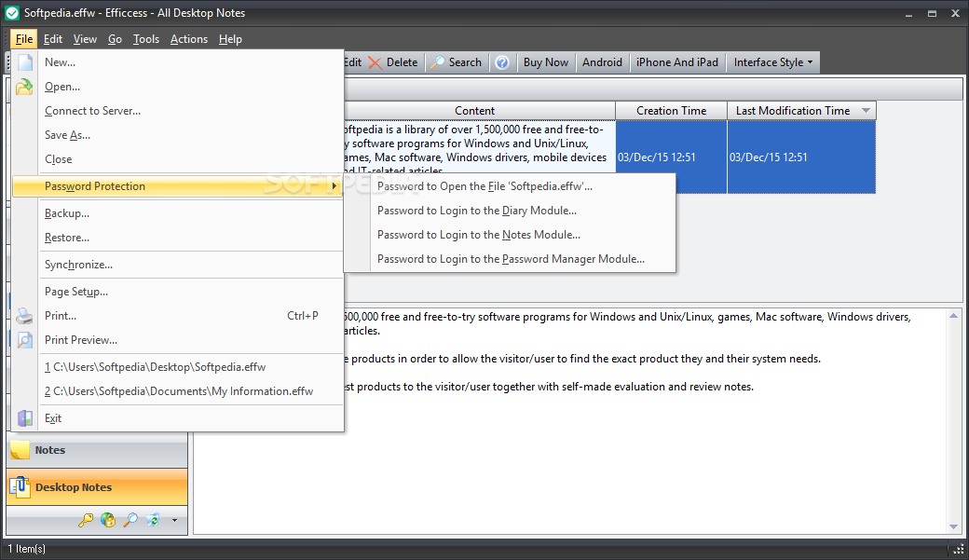969x560 pixels.
Task: Open the Tools menu
Action: pyautogui.click(x=146, y=39)
